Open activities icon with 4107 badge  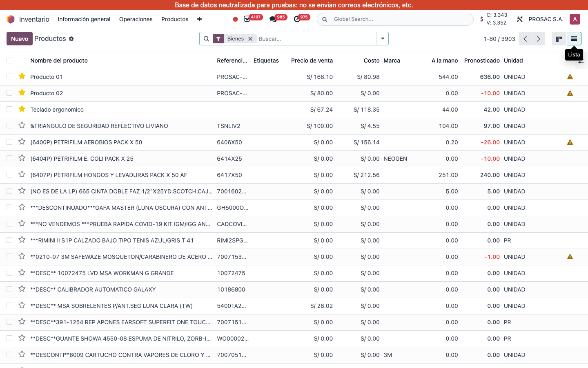[x=247, y=19]
